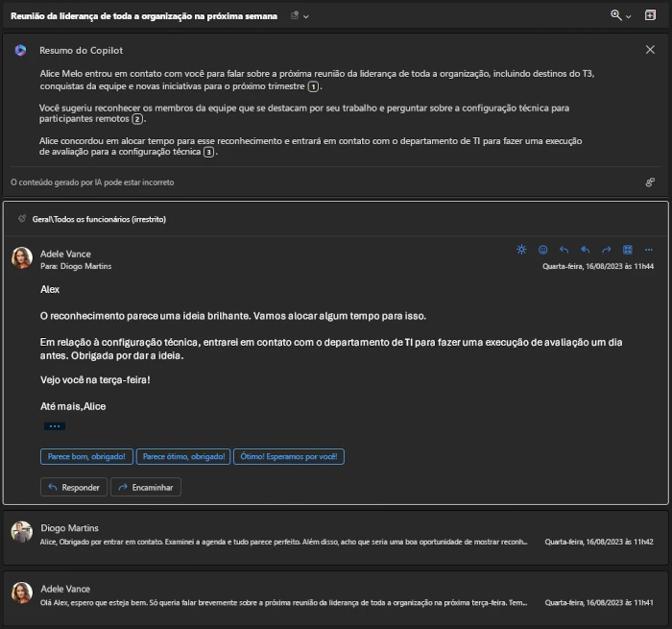Click the 'Resumo do Copilot' heading
This screenshot has width=672, height=629.
(82, 51)
